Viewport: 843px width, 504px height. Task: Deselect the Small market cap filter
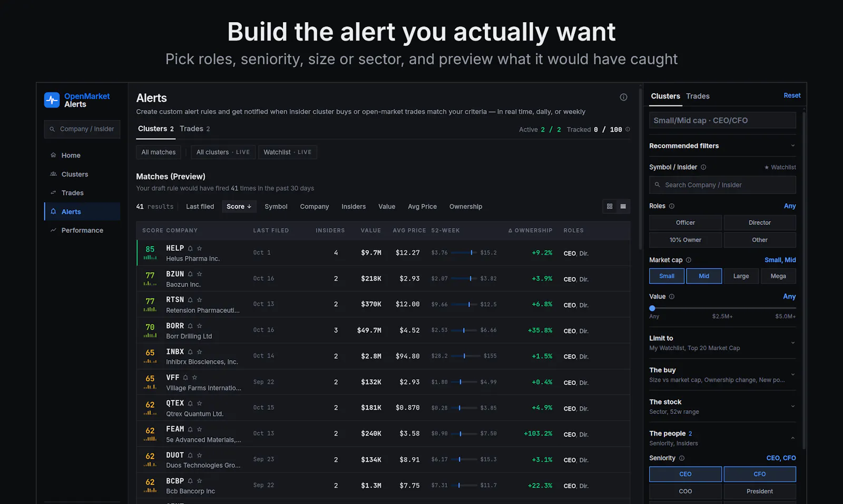tap(667, 276)
